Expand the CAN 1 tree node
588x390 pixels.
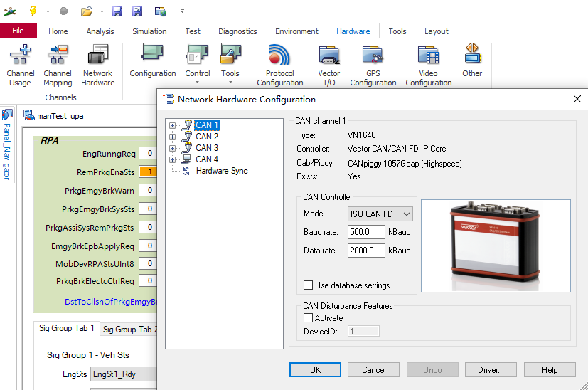[x=172, y=125]
